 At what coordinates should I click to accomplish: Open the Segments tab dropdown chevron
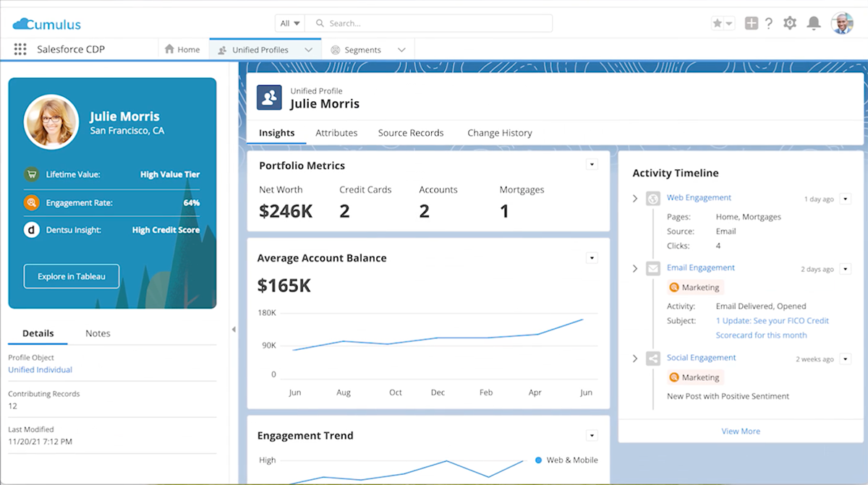[x=401, y=50]
